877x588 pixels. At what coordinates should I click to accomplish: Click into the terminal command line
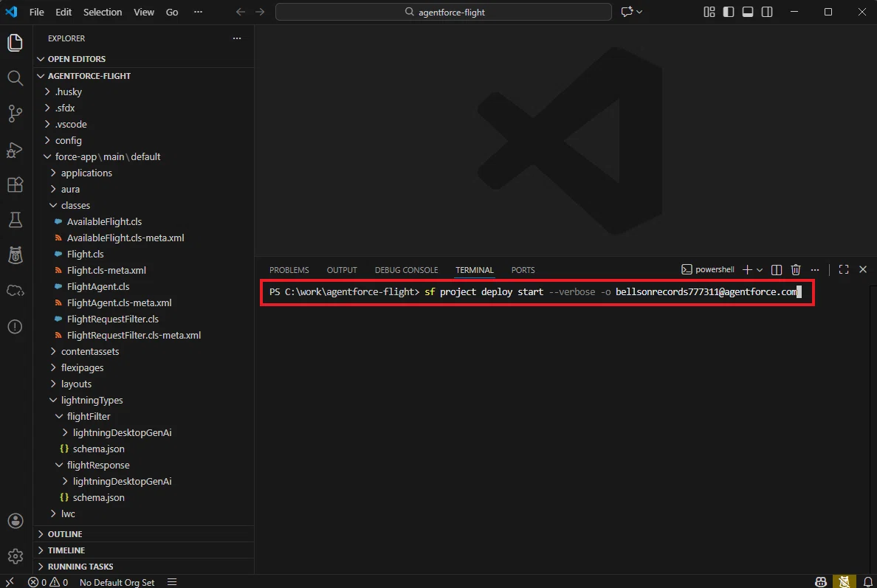click(x=537, y=291)
